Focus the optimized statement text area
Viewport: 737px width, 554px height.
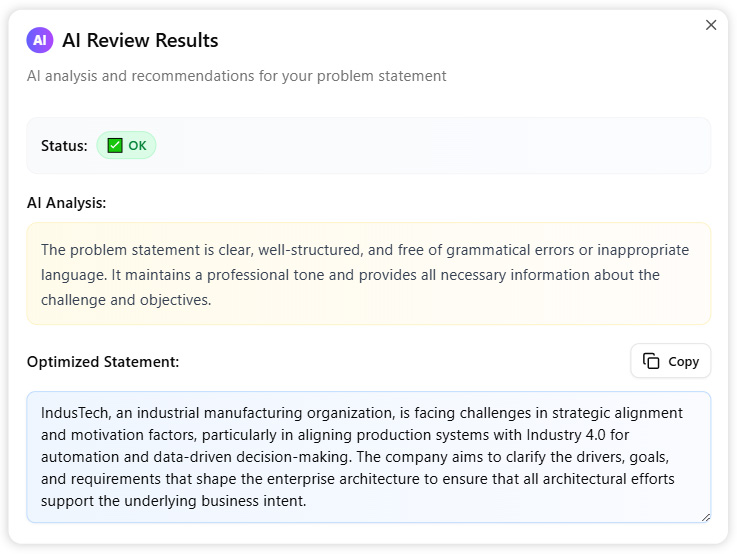click(x=368, y=456)
